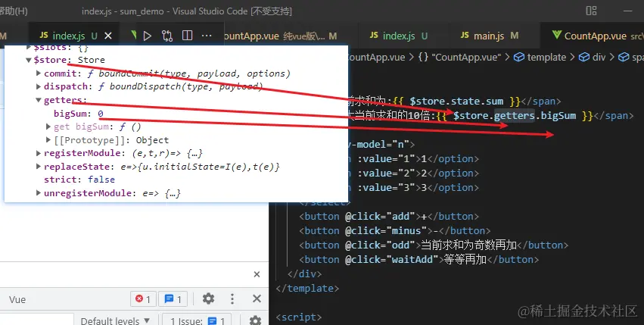This screenshot has height=325, width=644.
Task: Expand the unregisterModule entry
Action: (38, 192)
